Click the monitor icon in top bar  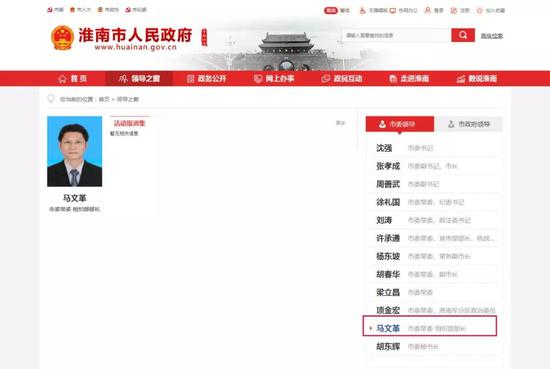tap(393, 10)
